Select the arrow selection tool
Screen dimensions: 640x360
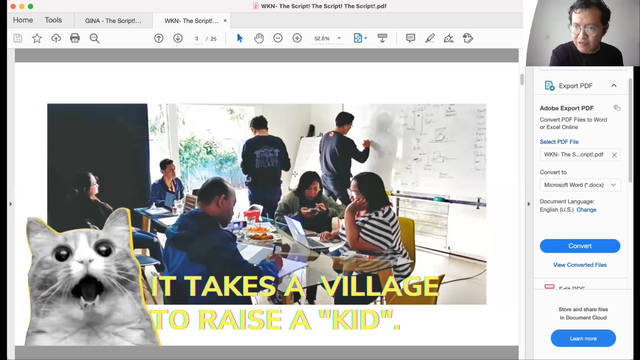pos(240,38)
